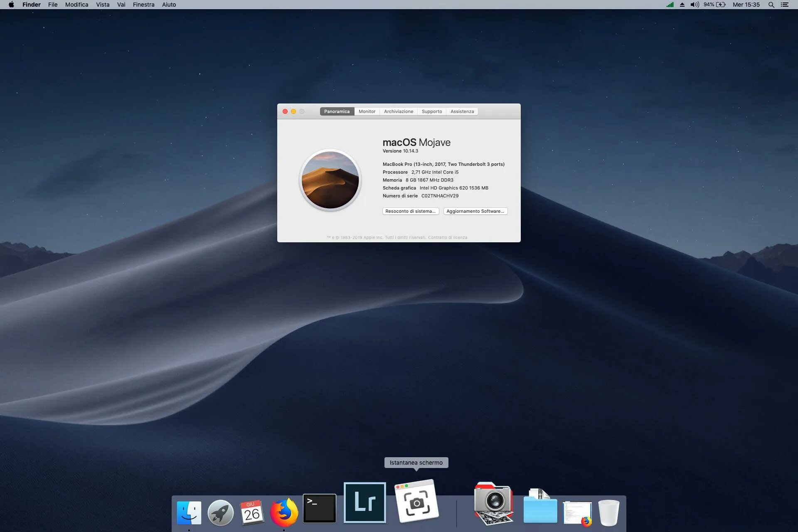Click the volume icon in menu bar
Viewport: 798px width, 532px height.
click(695, 5)
